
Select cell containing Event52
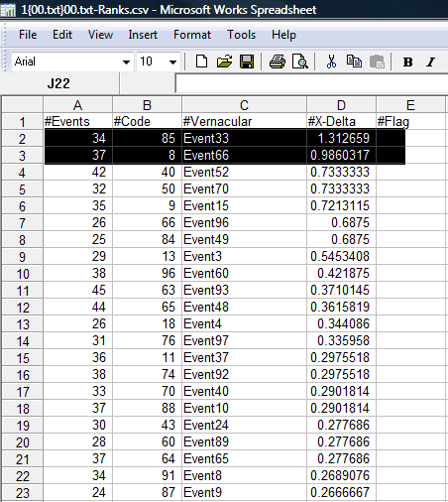tap(244, 173)
